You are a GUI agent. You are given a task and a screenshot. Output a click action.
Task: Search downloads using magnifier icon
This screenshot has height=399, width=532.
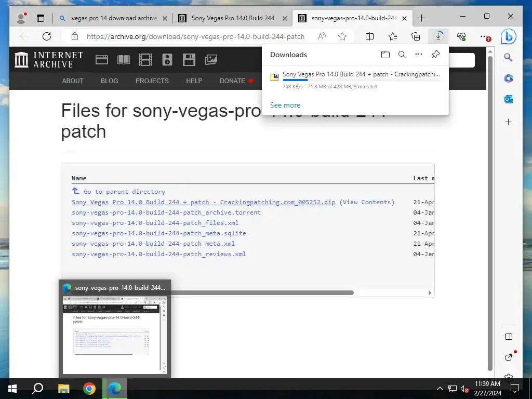tap(402, 55)
